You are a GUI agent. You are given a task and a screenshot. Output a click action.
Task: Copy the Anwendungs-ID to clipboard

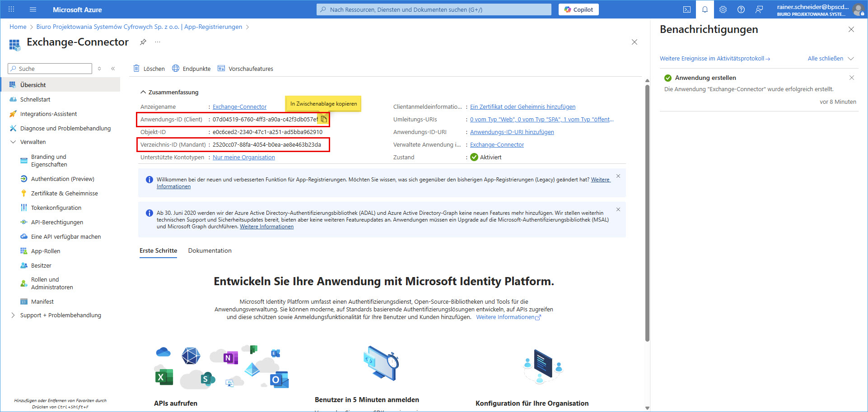[324, 119]
